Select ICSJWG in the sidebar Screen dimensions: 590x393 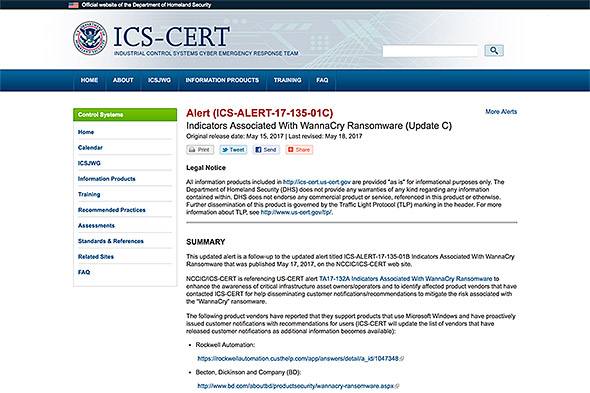(89, 163)
